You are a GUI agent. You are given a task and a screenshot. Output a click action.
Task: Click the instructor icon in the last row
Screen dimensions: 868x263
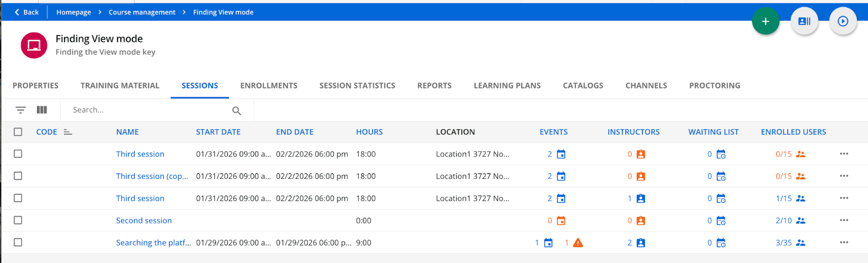[x=641, y=243]
